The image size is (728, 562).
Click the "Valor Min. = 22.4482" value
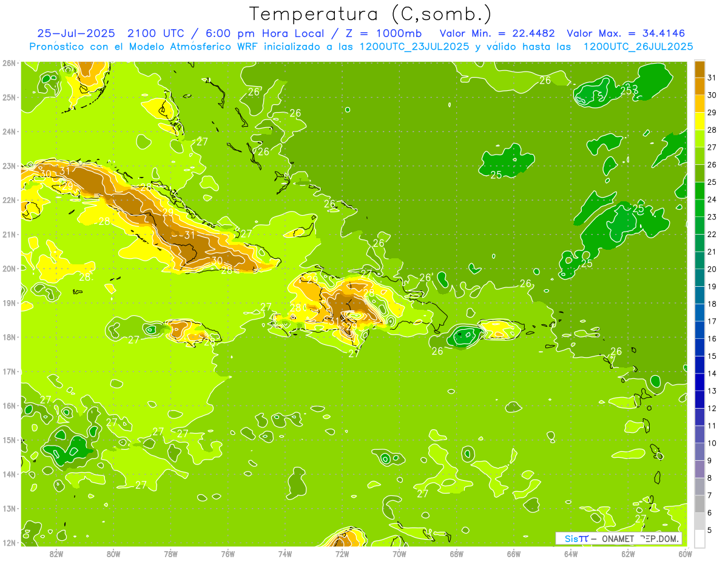[497, 33]
